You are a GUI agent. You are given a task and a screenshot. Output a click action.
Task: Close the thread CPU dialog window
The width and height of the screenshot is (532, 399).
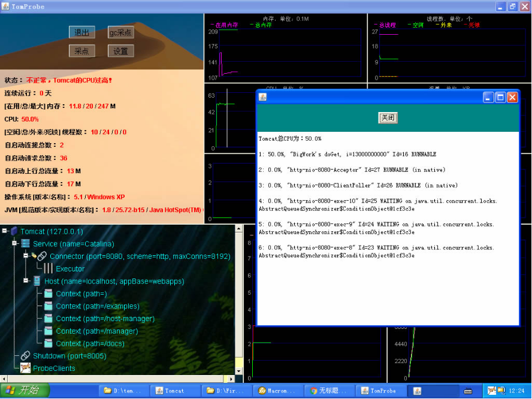tap(512, 98)
